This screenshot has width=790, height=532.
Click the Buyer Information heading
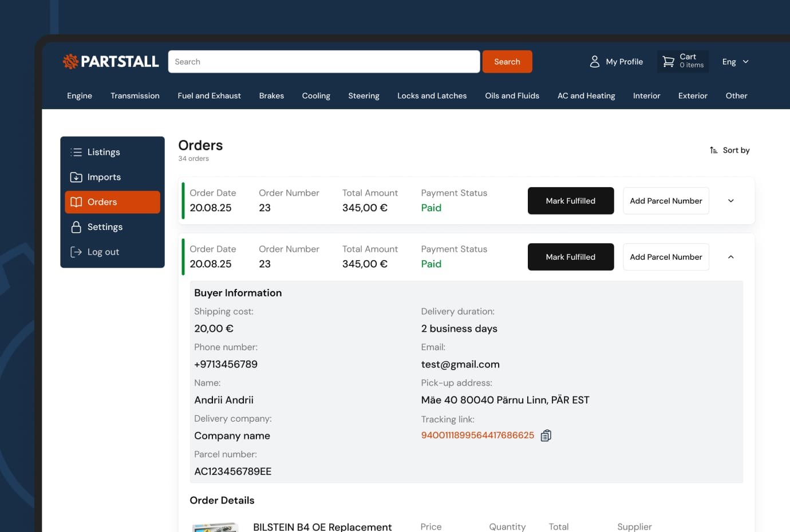point(238,293)
